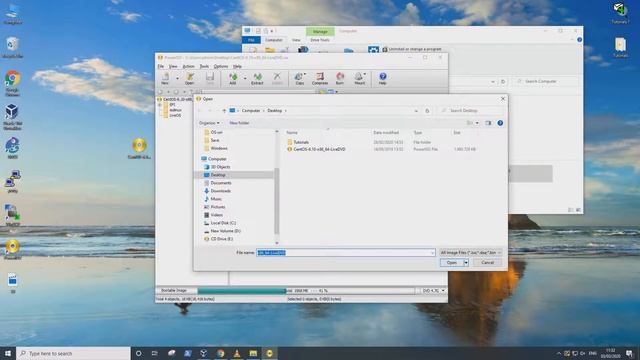Open PowerISO File menu
640x360 pixels.
click(161, 66)
